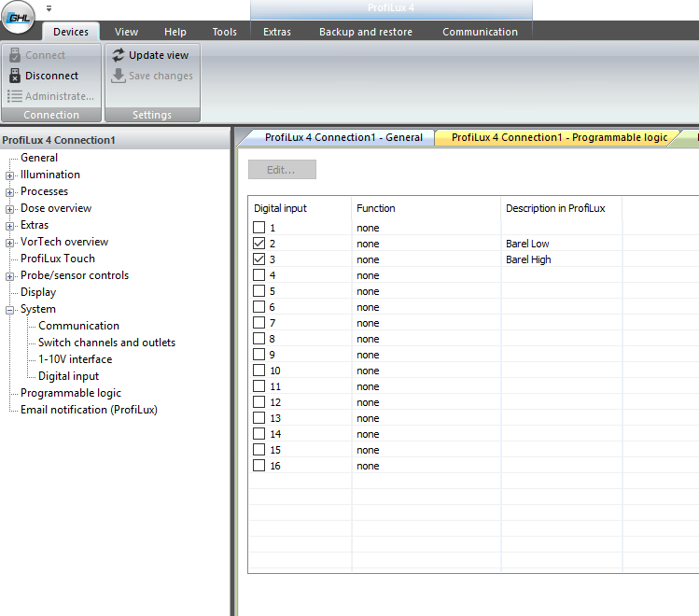This screenshot has width=699, height=616.
Task: Expand the Dose overview tree node
Action: (9, 209)
